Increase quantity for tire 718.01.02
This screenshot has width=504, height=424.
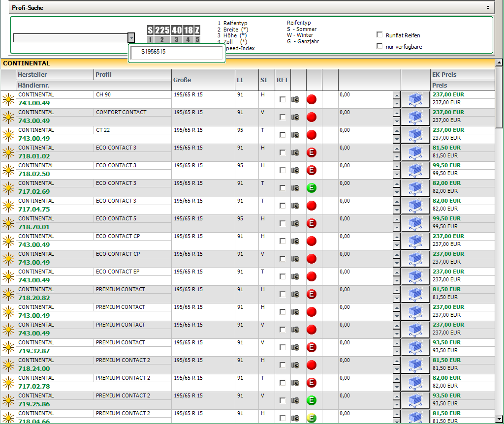coord(397,149)
